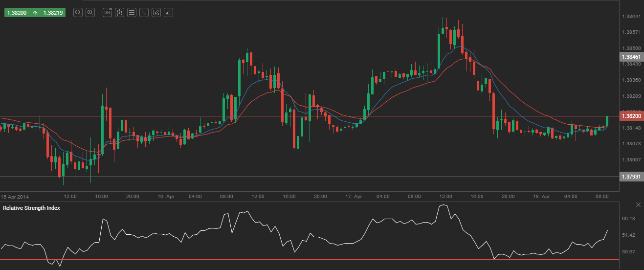Click the Relative Strength Index label
This screenshot has width=644, height=270.
point(31,208)
